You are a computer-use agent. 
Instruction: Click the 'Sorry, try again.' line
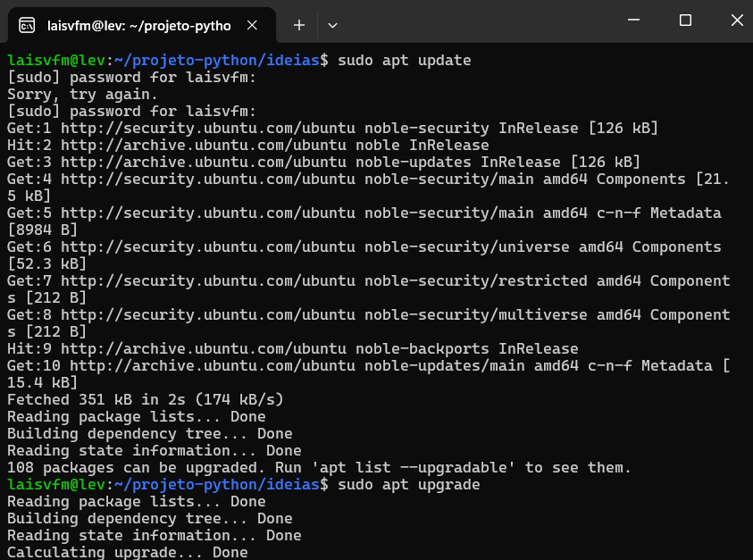(82, 95)
